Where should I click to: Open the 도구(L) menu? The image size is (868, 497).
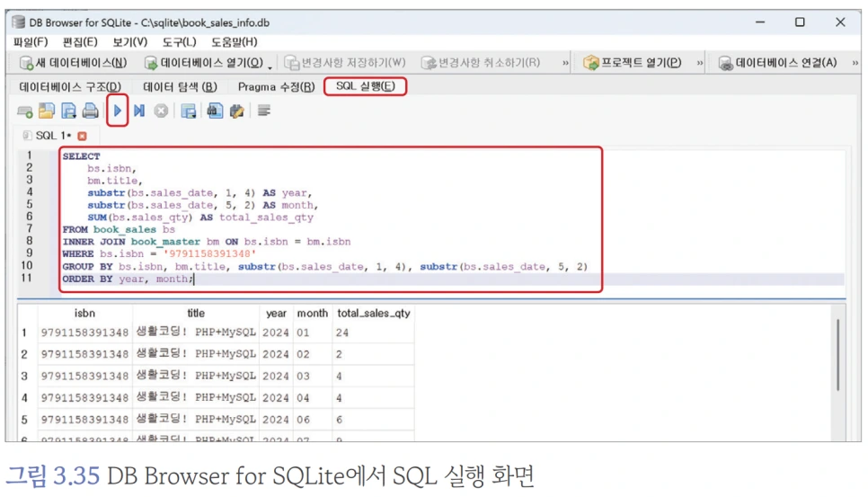pos(179,42)
